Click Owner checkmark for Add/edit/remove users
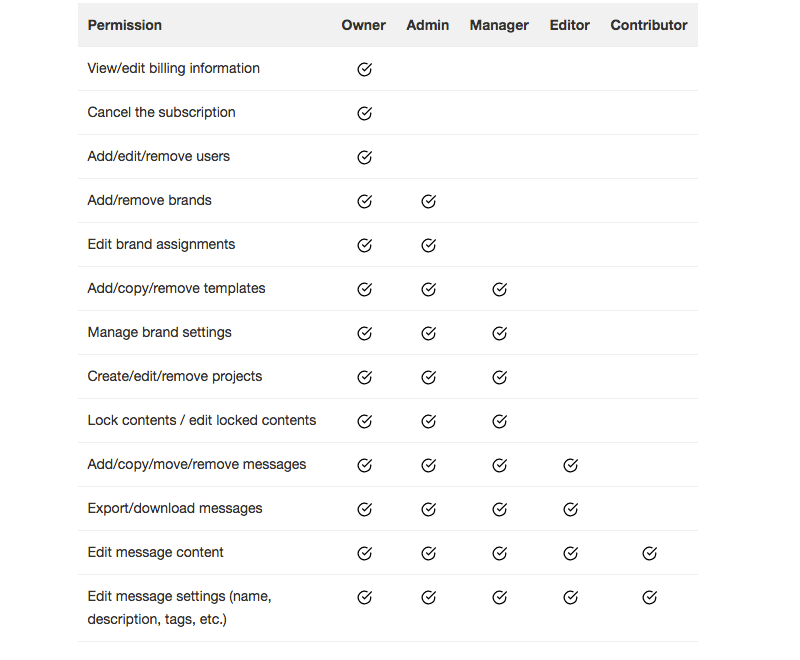800x660 pixels. pos(364,157)
